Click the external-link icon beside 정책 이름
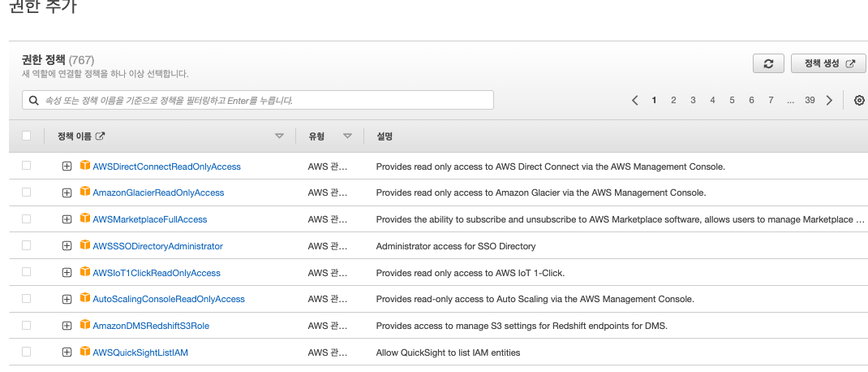 click(x=101, y=136)
